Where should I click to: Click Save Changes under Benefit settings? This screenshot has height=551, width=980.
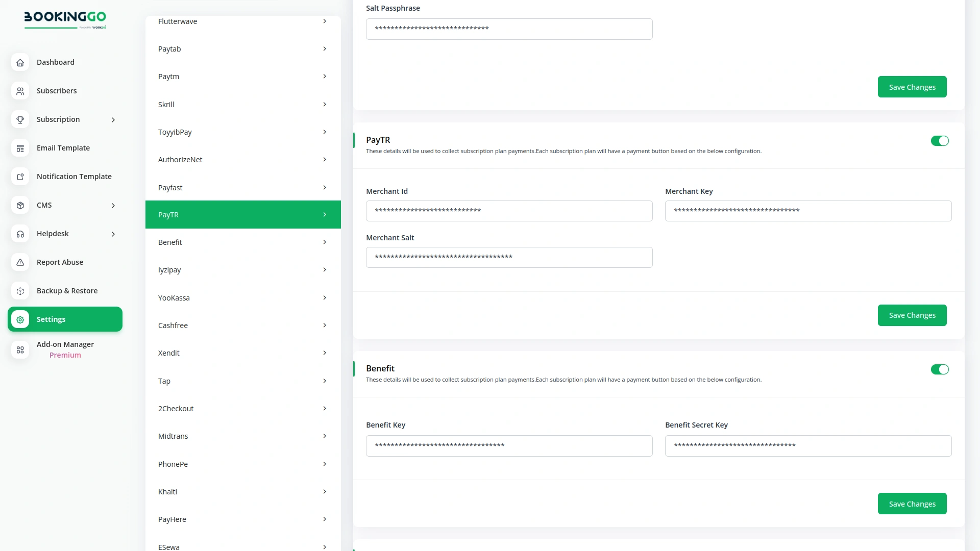[912, 504]
